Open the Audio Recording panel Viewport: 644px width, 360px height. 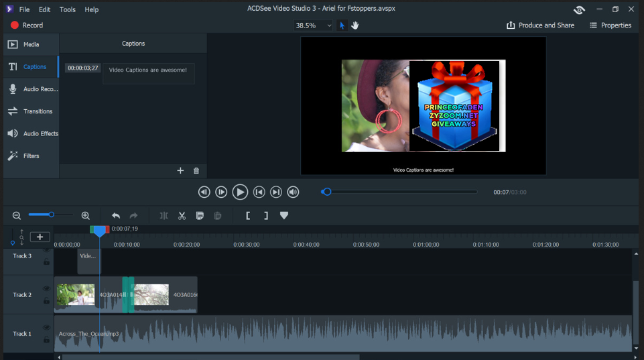click(x=31, y=88)
